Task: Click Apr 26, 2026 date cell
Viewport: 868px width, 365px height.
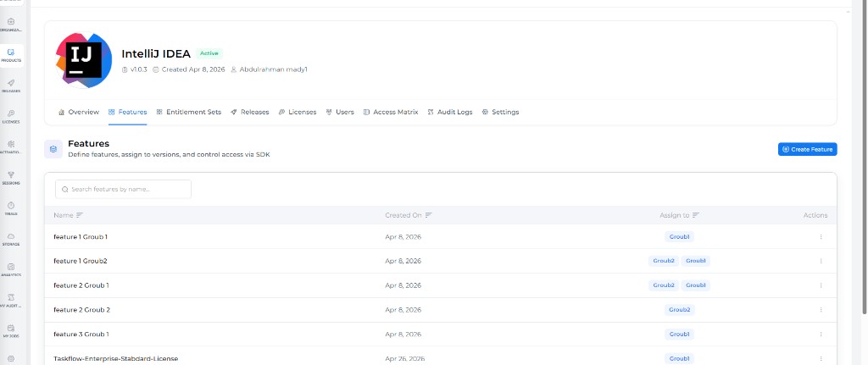Action: pyautogui.click(x=403, y=358)
